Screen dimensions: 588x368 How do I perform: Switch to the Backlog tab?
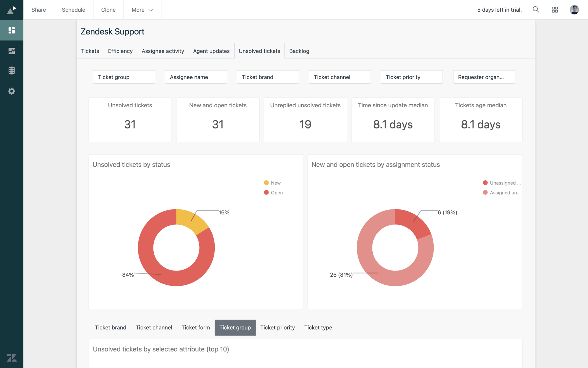click(x=299, y=51)
